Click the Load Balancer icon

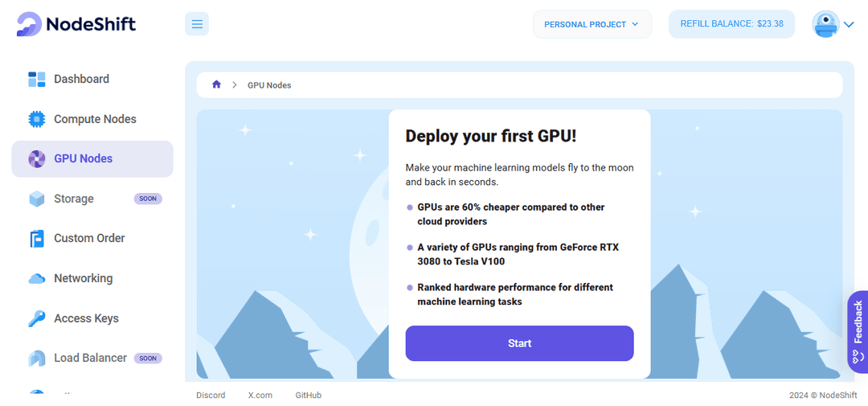(x=36, y=359)
